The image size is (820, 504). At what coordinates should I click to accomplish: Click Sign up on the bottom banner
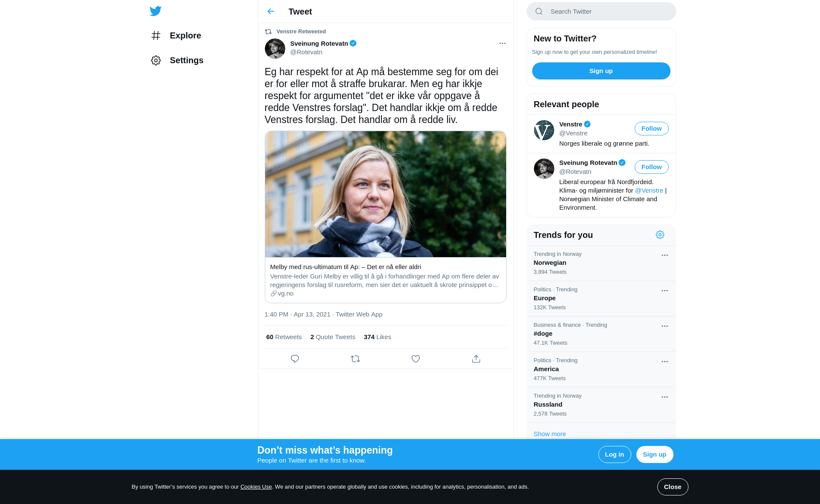(x=654, y=454)
